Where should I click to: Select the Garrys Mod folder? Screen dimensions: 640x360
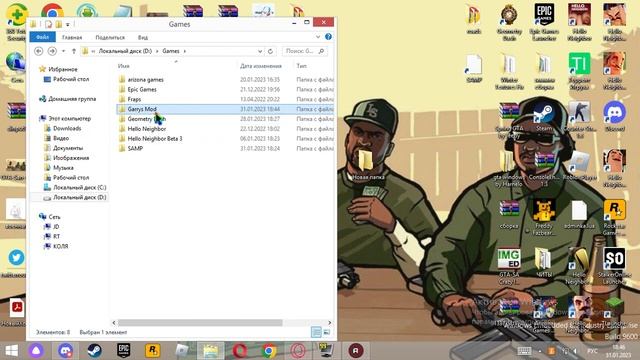click(x=225, y=109)
